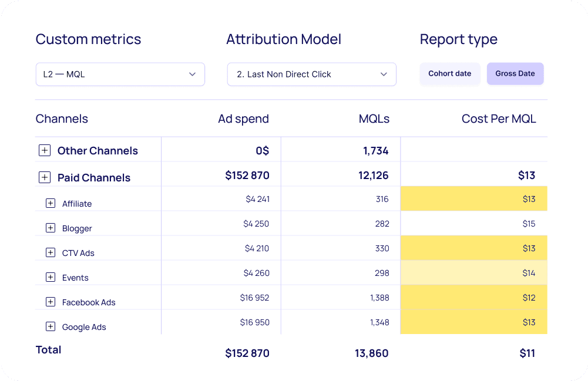Expand the Other Channels row
Image resolution: width=588 pixels, height=381 pixels.
point(45,150)
